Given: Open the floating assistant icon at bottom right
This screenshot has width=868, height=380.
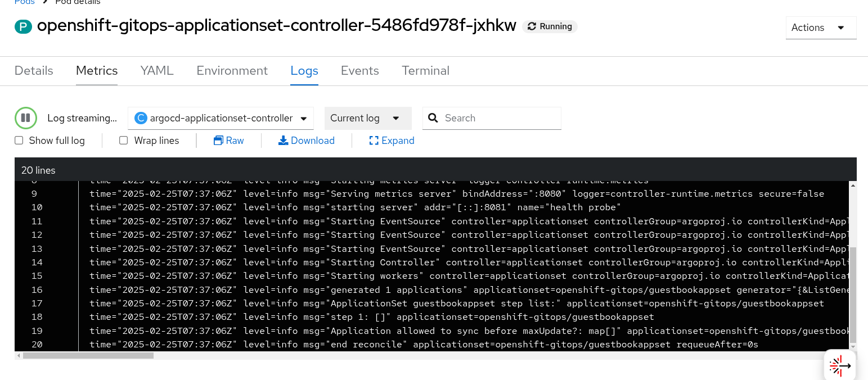Looking at the screenshot, I should pyautogui.click(x=840, y=365).
